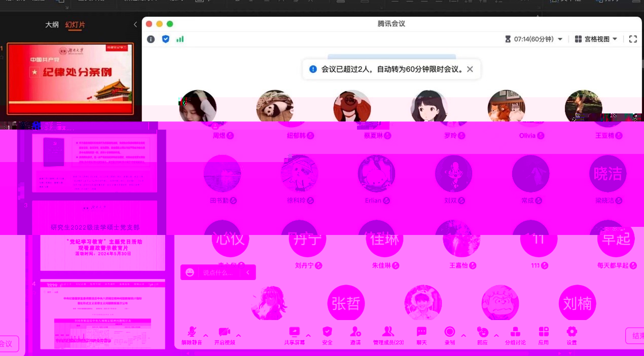Click the emoji face in chat bar
644x356 pixels.
(190, 272)
